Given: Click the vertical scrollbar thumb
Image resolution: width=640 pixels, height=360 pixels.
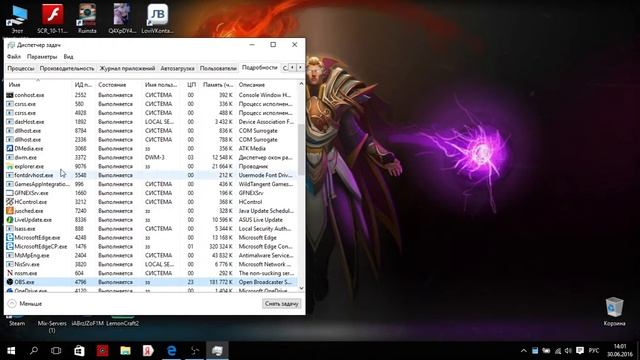Looking at the screenshot, I should point(301,149).
